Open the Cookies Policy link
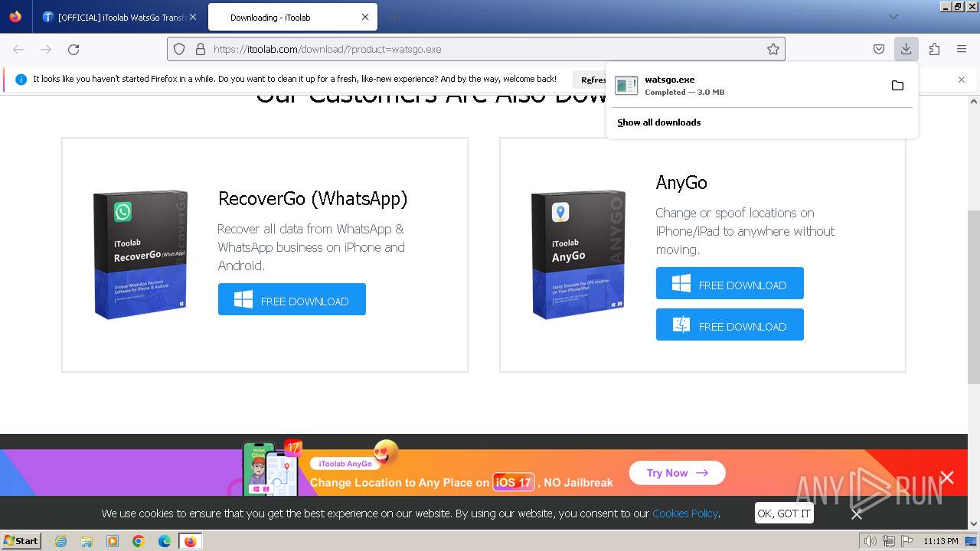980x551 pixels. 684,514
